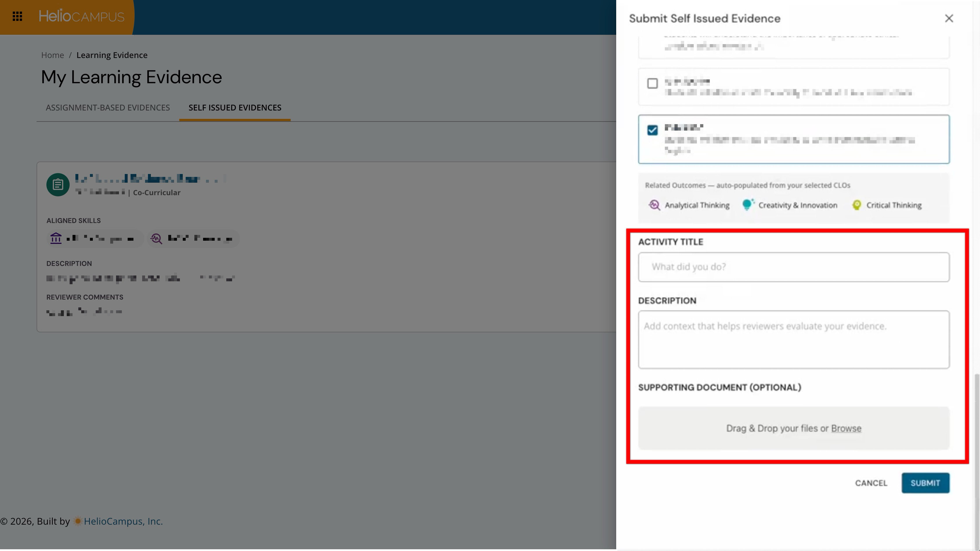Click the SUPPORTING DOCUMENT (OPTIONAL) label
The height and width of the screenshot is (551, 980).
(x=720, y=387)
